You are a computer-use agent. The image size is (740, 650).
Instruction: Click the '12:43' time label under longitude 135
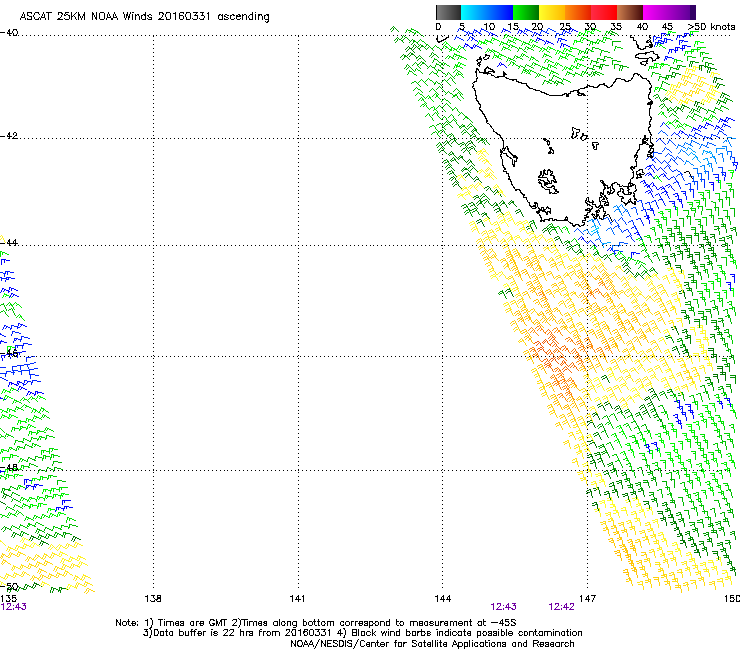pyautogui.click(x=14, y=607)
